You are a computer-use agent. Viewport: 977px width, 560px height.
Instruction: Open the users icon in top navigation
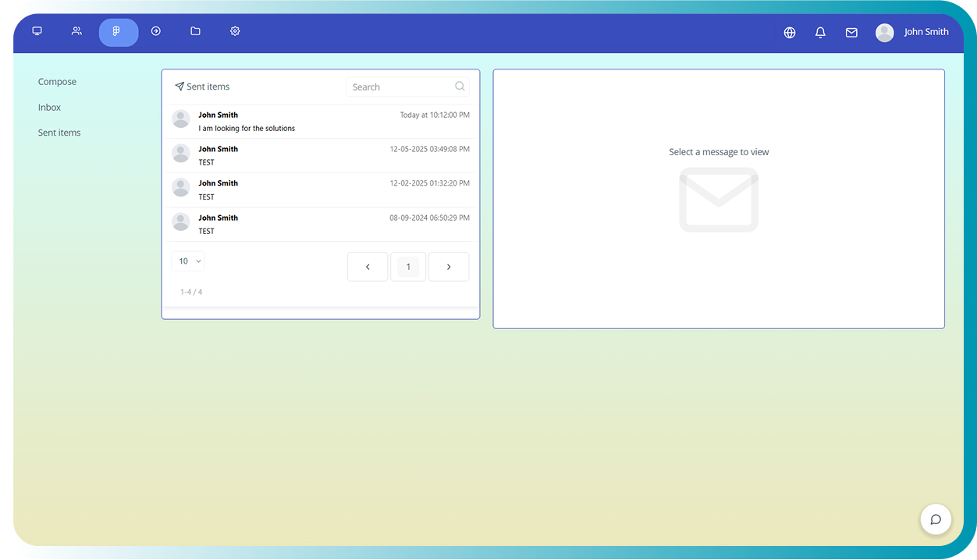[x=76, y=31]
